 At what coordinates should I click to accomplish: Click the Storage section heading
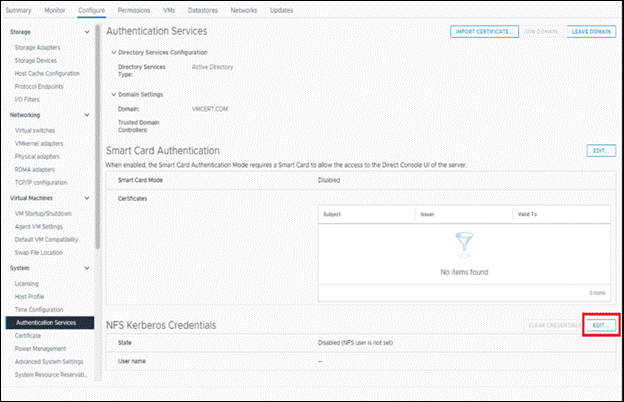20,32
